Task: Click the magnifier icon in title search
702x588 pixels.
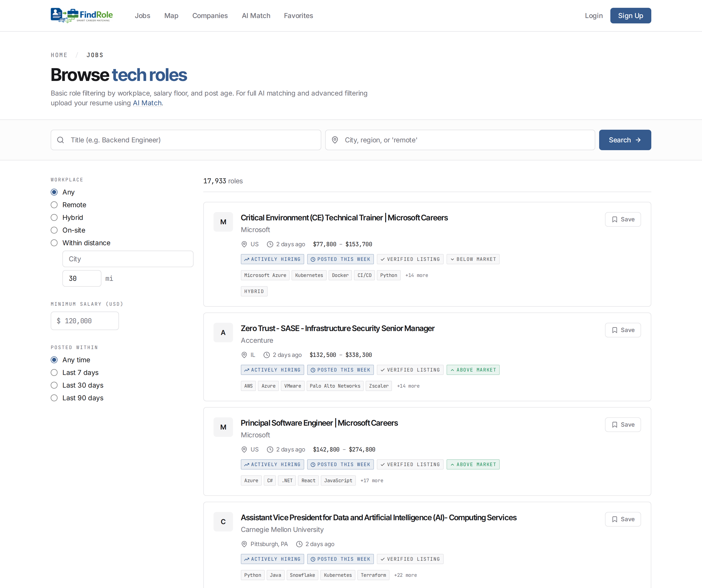Action: click(60, 140)
